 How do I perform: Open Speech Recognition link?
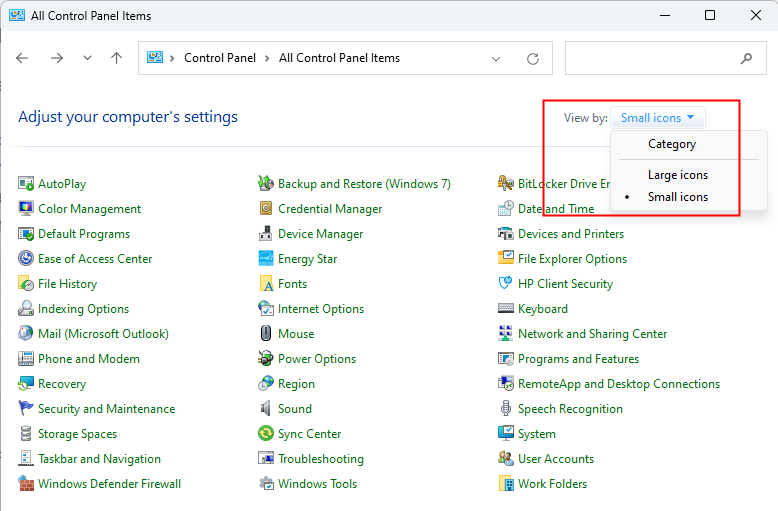point(570,409)
